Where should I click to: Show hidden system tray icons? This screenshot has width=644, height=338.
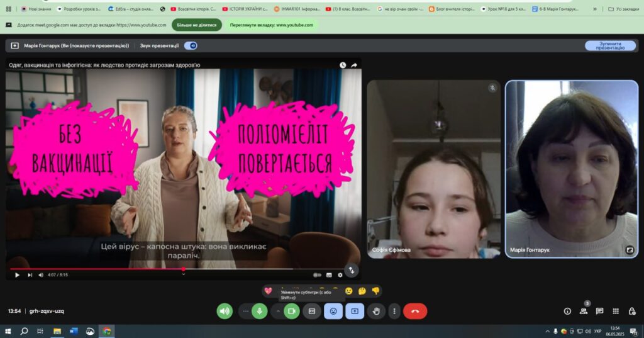tap(548, 332)
